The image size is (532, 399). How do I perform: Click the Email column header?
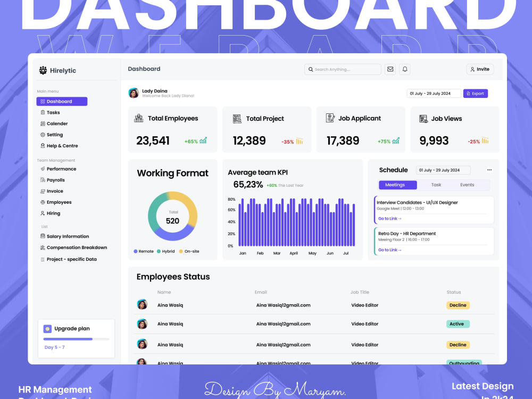coord(261,292)
